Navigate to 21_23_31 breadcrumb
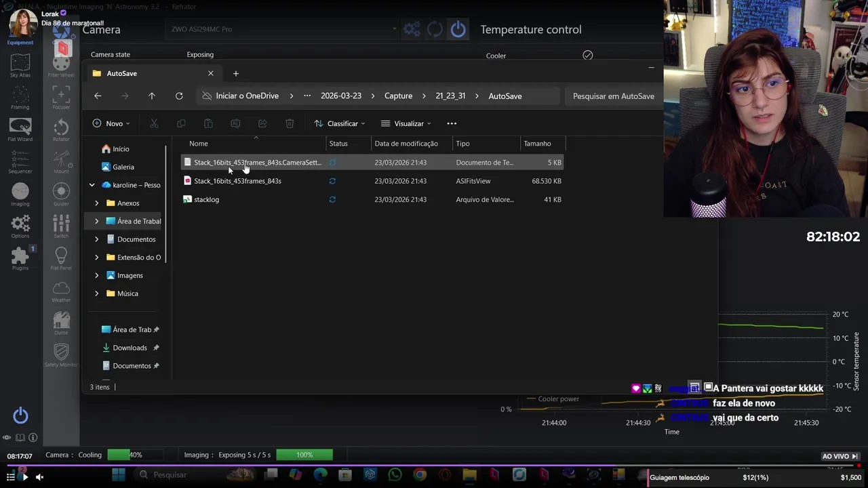Screen dimensions: 868x488 click(450, 96)
